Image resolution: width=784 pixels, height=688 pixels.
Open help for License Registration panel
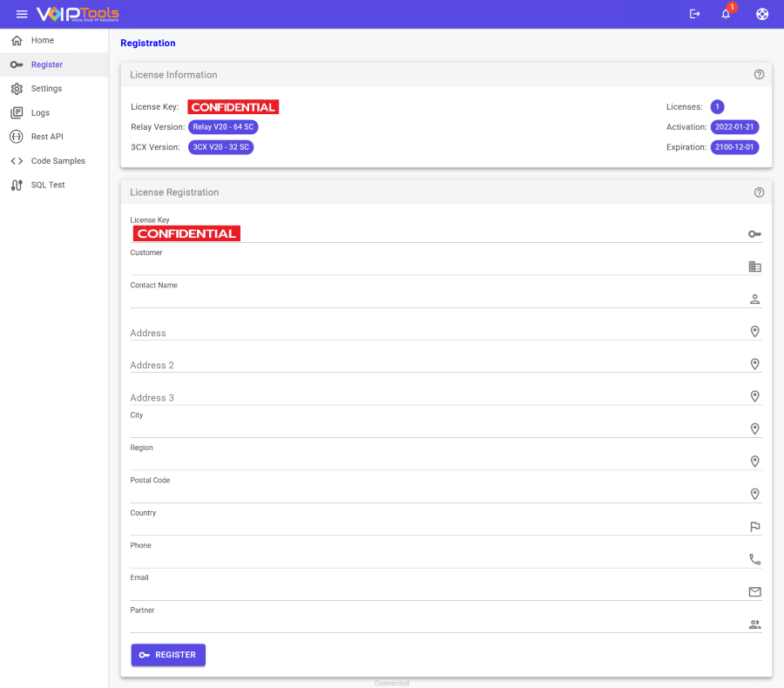click(x=759, y=192)
